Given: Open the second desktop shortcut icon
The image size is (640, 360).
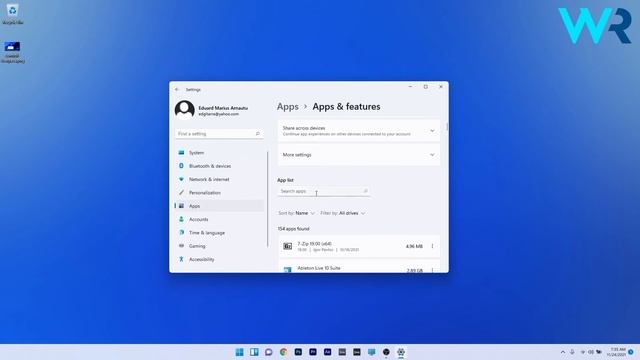Looking at the screenshot, I should [x=13, y=52].
